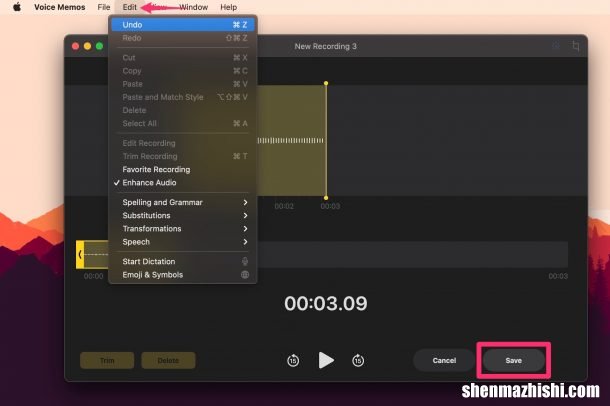This screenshot has height=406, width=610.
Task: Skip back 15 seconds
Action: (293, 360)
